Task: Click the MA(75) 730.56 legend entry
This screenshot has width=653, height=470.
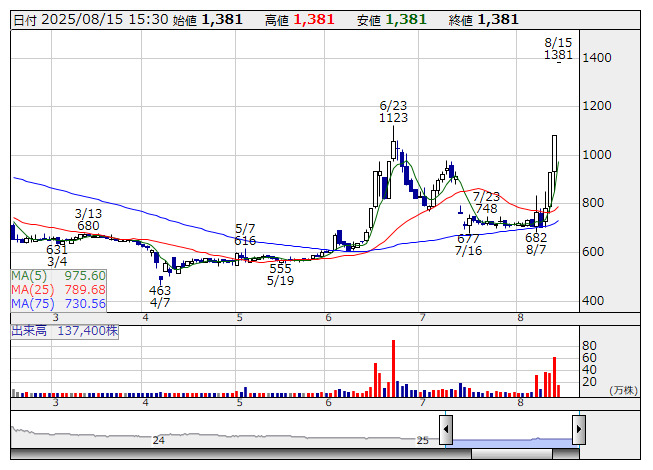Action: tap(58, 303)
